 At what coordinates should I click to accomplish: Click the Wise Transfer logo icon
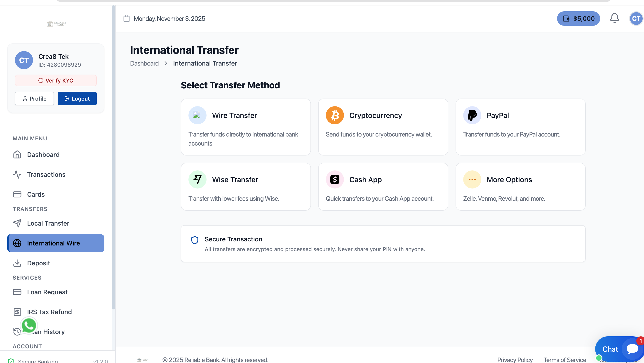197,179
